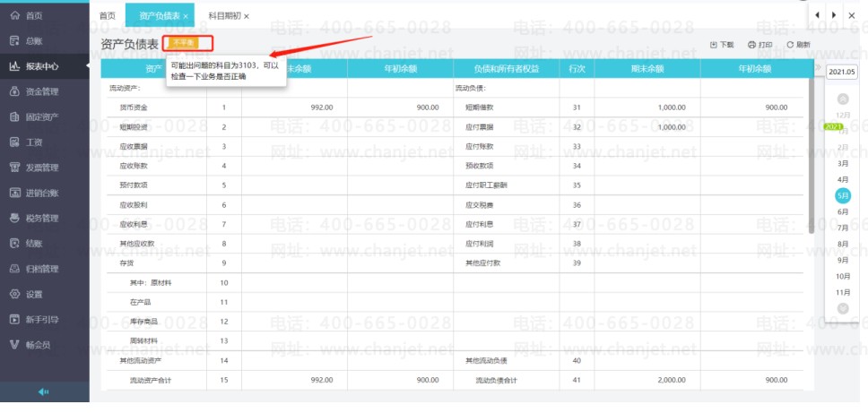
Task: Select 12月 in the month timeline
Action: pyautogui.click(x=843, y=115)
